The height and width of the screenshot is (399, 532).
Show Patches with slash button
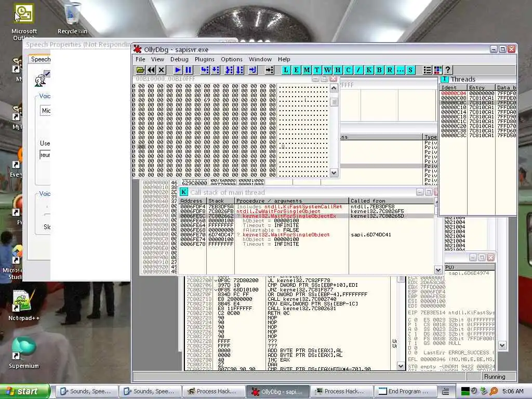point(358,70)
